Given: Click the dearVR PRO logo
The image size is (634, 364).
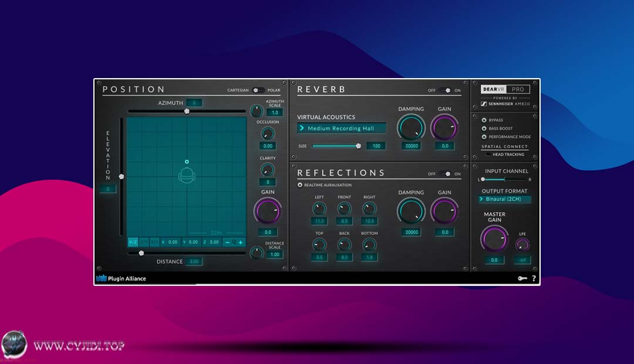Looking at the screenshot, I should (505, 89).
